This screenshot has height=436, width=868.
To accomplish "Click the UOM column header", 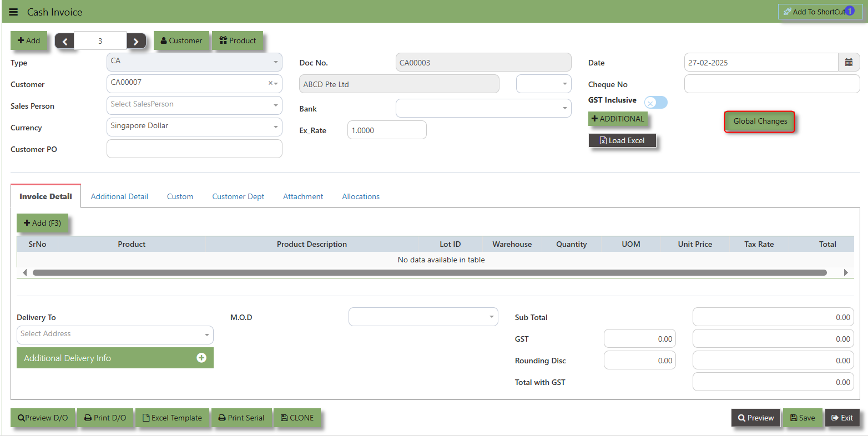I will (x=631, y=244).
